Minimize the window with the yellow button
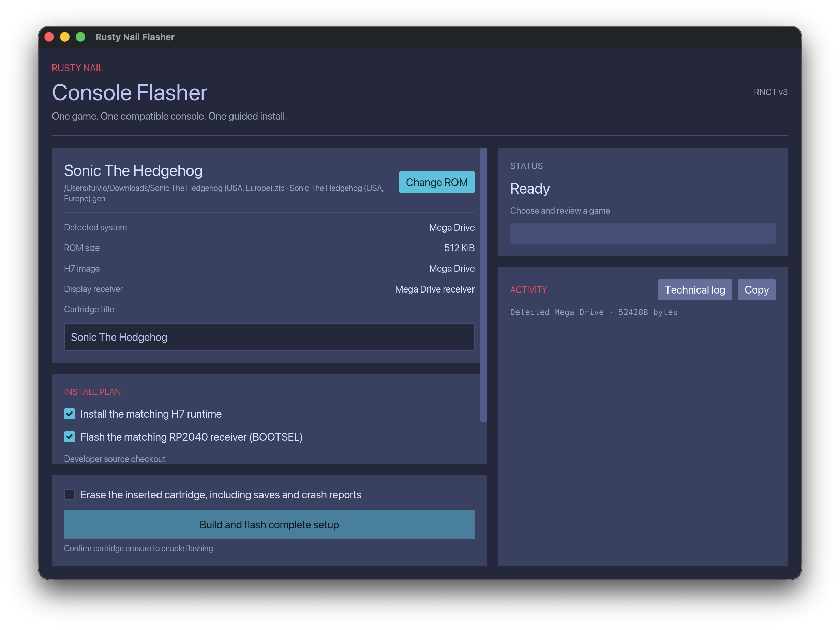840x630 pixels. click(x=65, y=37)
